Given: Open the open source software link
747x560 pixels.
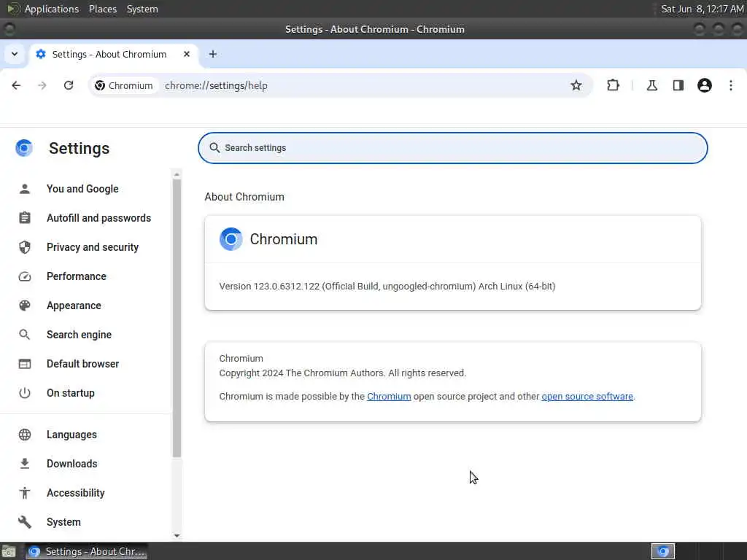Looking at the screenshot, I should click(587, 397).
